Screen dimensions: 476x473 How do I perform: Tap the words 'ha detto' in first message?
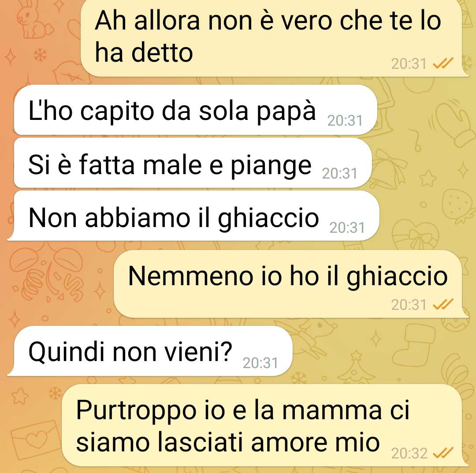[144, 52]
